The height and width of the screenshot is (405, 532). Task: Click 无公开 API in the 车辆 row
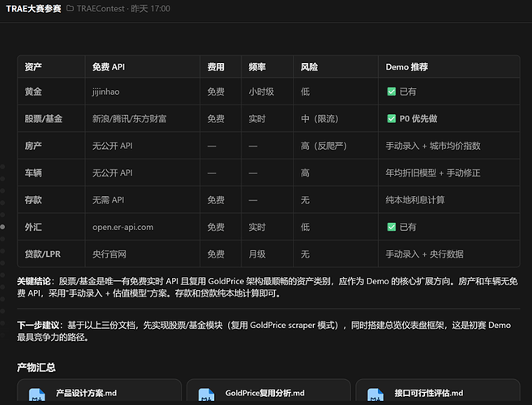113,173
